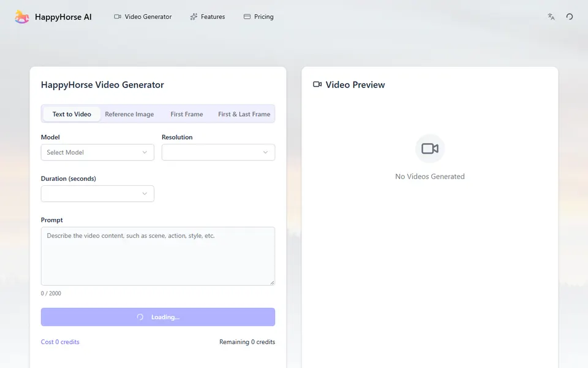Select the Text to Video tab
The height and width of the screenshot is (368, 588).
pyautogui.click(x=72, y=114)
